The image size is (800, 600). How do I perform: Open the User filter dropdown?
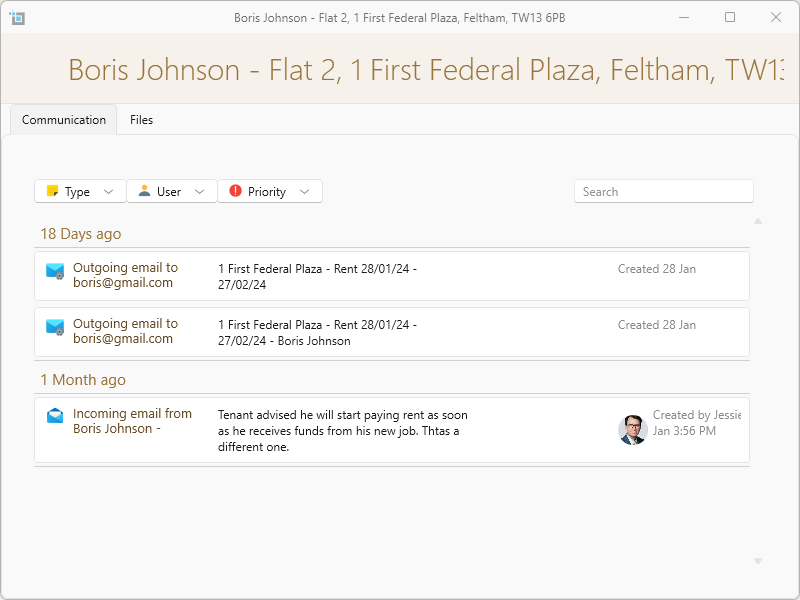[x=199, y=192]
